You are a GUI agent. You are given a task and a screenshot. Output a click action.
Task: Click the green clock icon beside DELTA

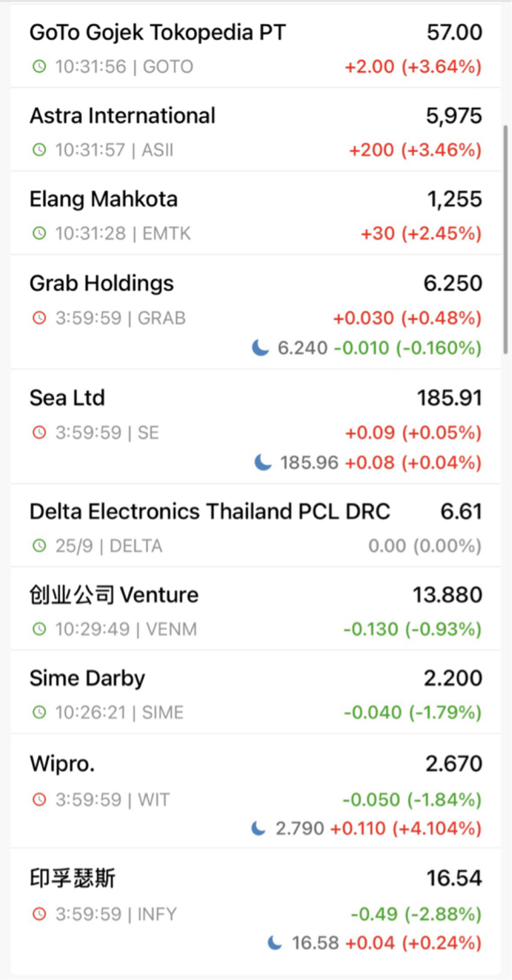pyautogui.click(x=39, y=546)
